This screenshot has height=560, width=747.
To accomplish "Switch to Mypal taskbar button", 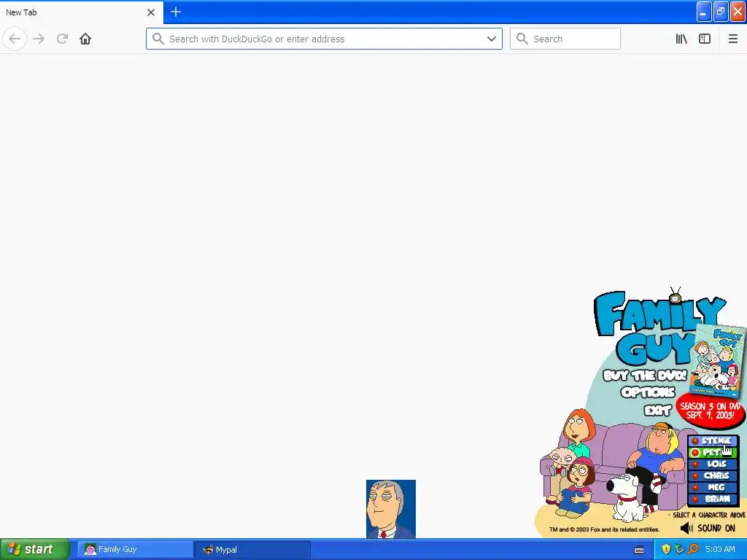I will click(252, 550).
